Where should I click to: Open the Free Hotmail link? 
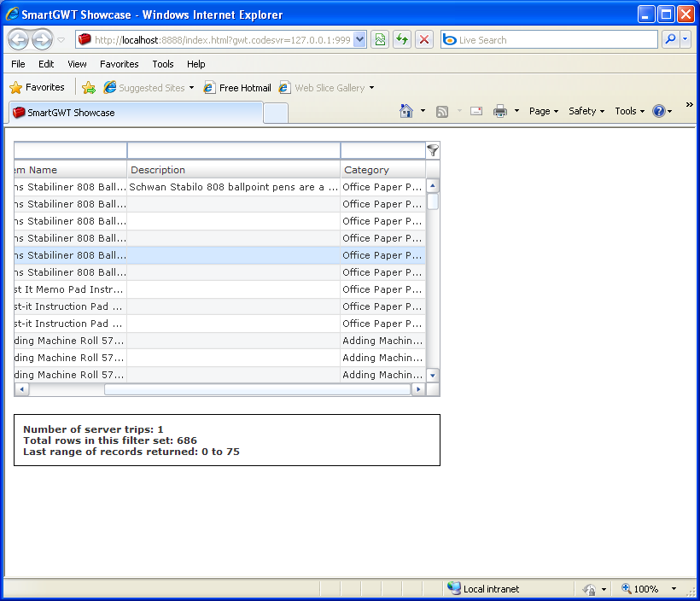tap(237, 88)
